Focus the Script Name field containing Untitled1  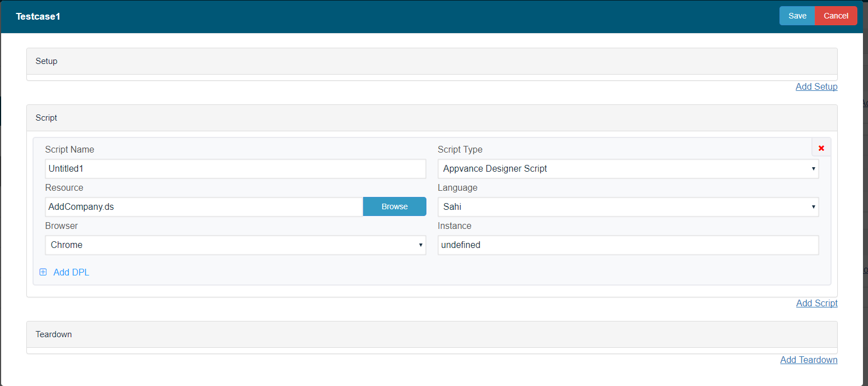pos(235,168)
